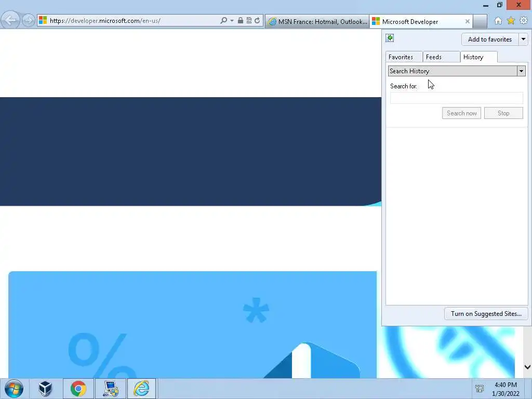Click the browser Forward arrow button
532x399 pixels.
tap(29, 21)
